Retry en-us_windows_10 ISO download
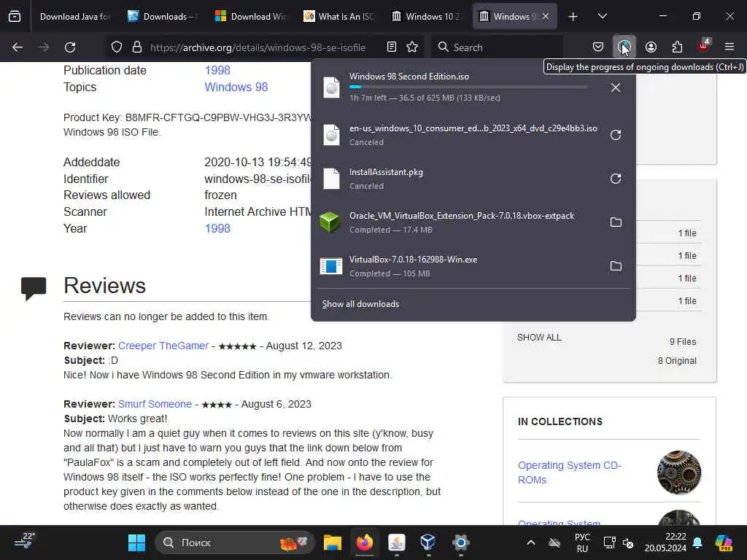 coord(616,135)
